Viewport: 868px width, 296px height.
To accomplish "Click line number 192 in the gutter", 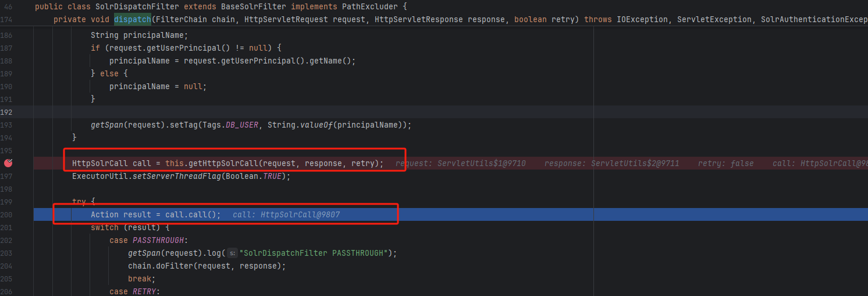I will click(x=6, y=112).
